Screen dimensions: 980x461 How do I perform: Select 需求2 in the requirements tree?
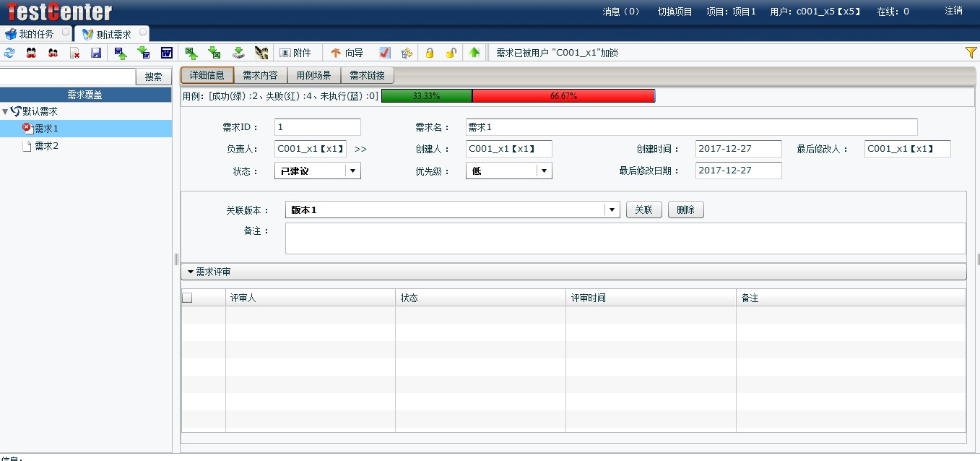click(46, 146)
